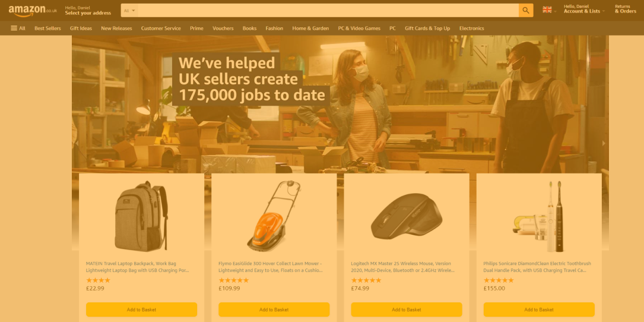Expand the All search category dropdown

[x=130, y=11]
